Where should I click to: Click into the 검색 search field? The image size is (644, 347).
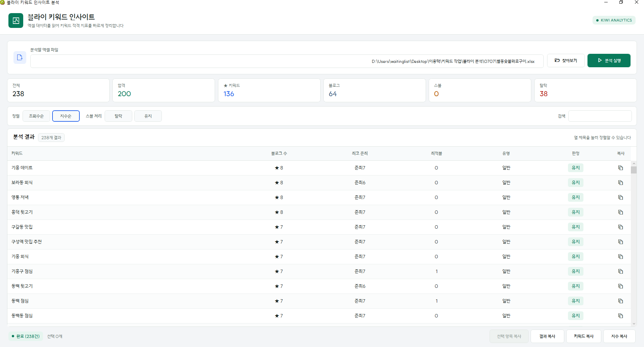coord(600,116)
